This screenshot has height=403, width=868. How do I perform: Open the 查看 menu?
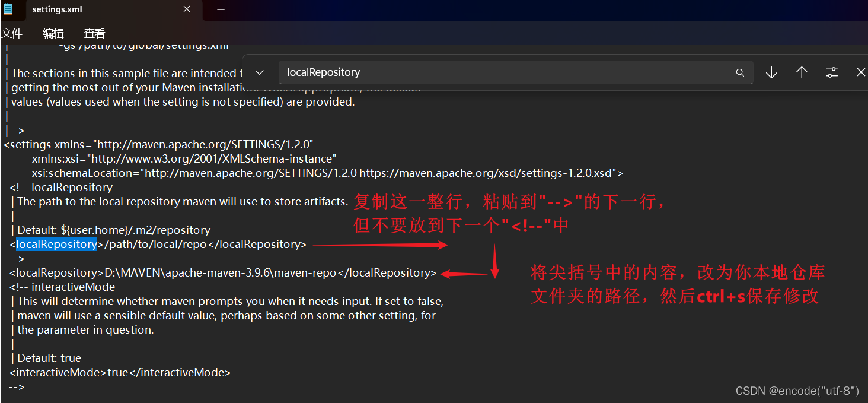click(x=94, y=33)
